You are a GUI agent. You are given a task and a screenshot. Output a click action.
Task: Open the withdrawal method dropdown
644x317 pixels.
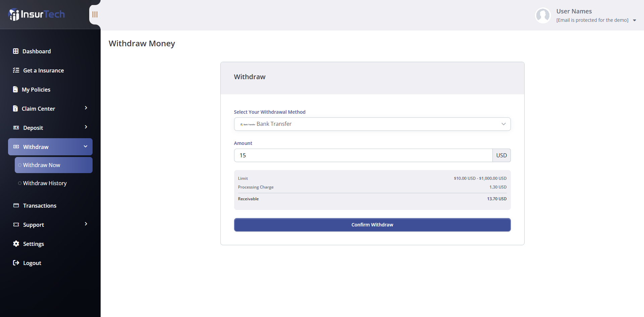click(372, 124)
